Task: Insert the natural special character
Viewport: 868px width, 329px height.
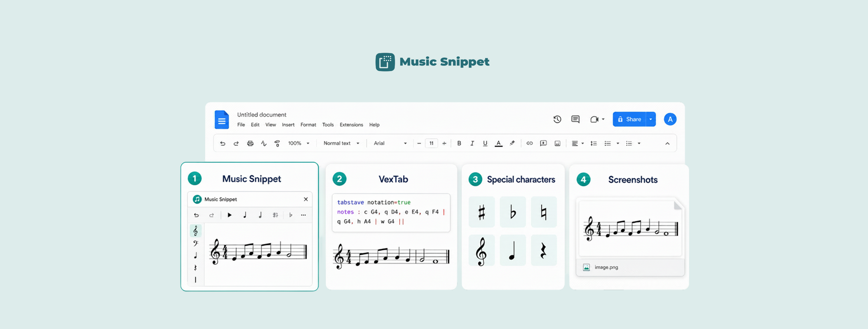Action: (x=544, y=212)
